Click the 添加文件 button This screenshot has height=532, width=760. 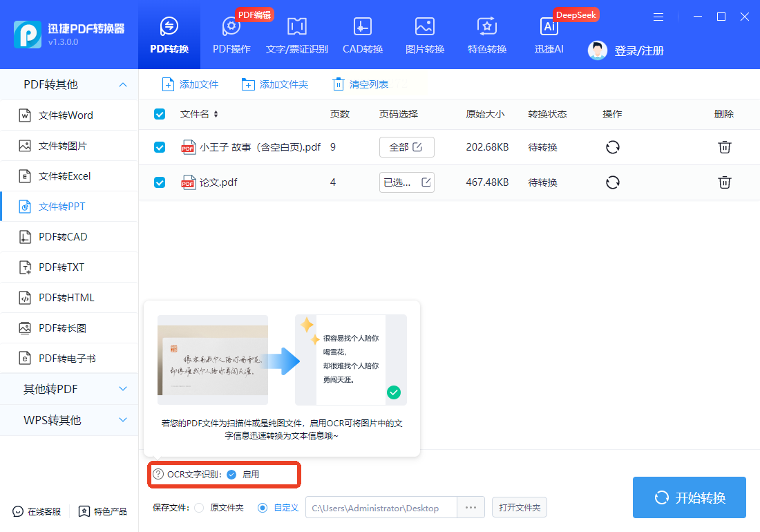[190, 84]
